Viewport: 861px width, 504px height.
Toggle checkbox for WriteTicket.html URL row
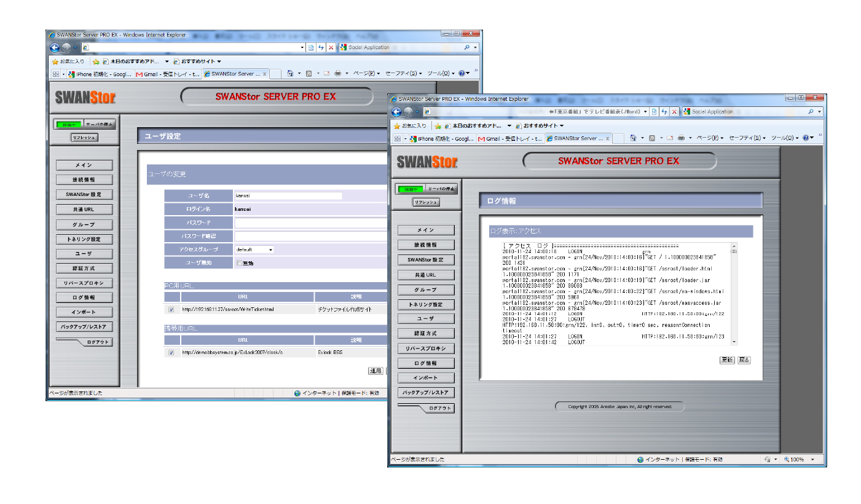tap(171, 309)
